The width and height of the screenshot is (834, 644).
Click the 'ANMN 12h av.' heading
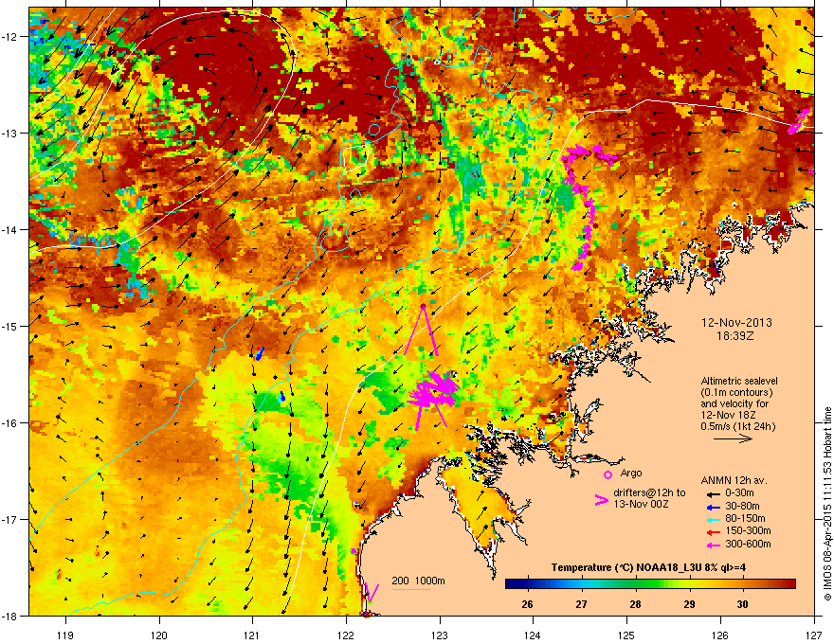pyautogui.click(x=734, y=480)
